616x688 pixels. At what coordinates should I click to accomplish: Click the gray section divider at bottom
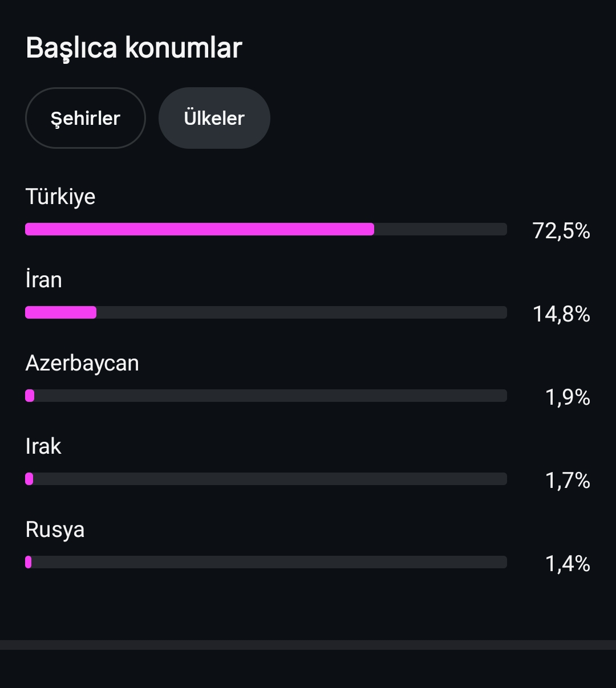[308, 645]
